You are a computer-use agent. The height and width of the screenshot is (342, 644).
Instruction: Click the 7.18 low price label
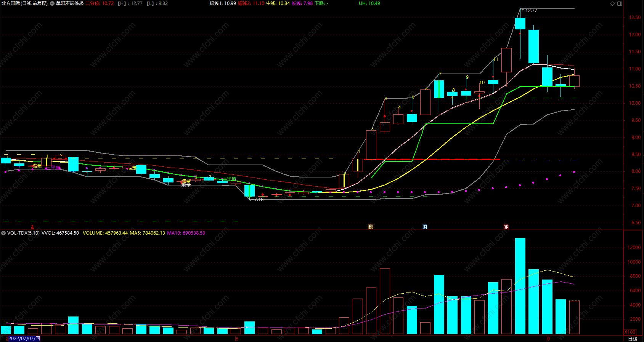point(259,200)
